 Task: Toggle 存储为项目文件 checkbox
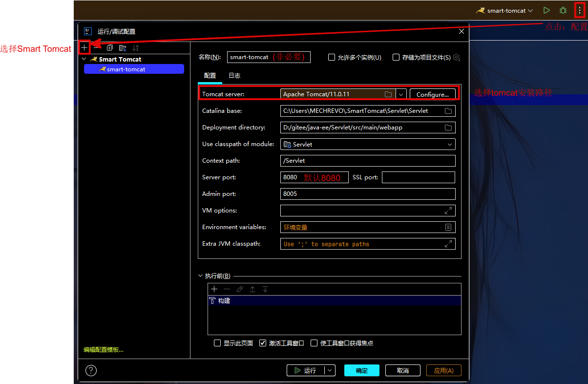pyautogui.click(x=396, y=57)
